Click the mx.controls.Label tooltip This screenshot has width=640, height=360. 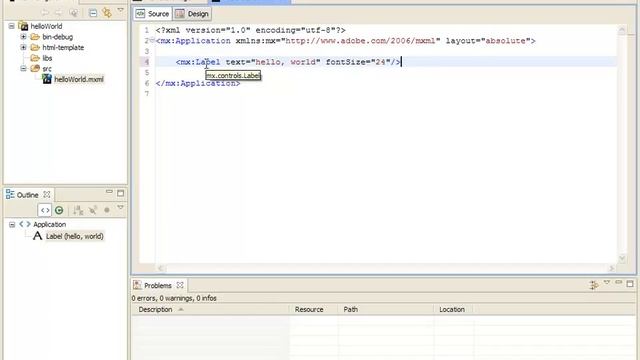(x=233, y=76)
